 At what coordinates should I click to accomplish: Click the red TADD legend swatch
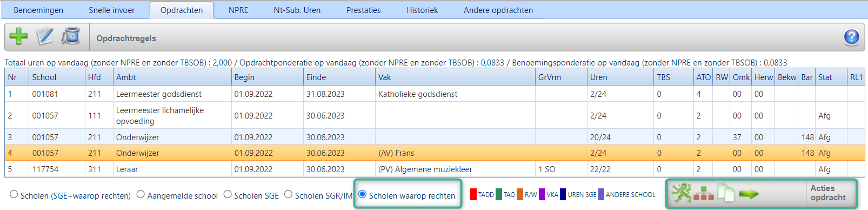(x=473, y=194)
